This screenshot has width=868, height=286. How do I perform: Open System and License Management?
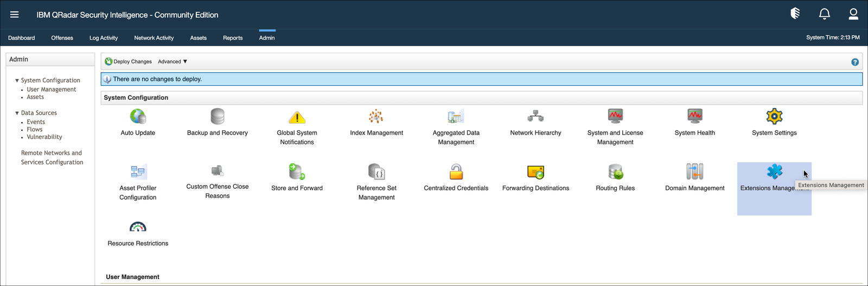click(615, 127)
